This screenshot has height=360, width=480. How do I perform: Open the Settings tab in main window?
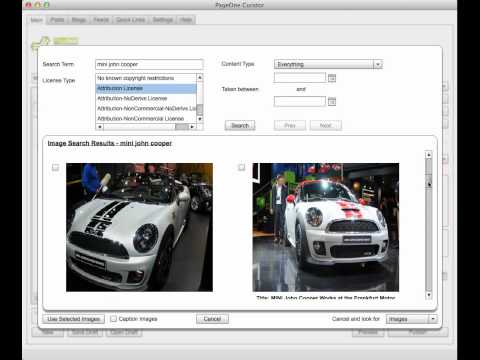click(x=163, y=20)
